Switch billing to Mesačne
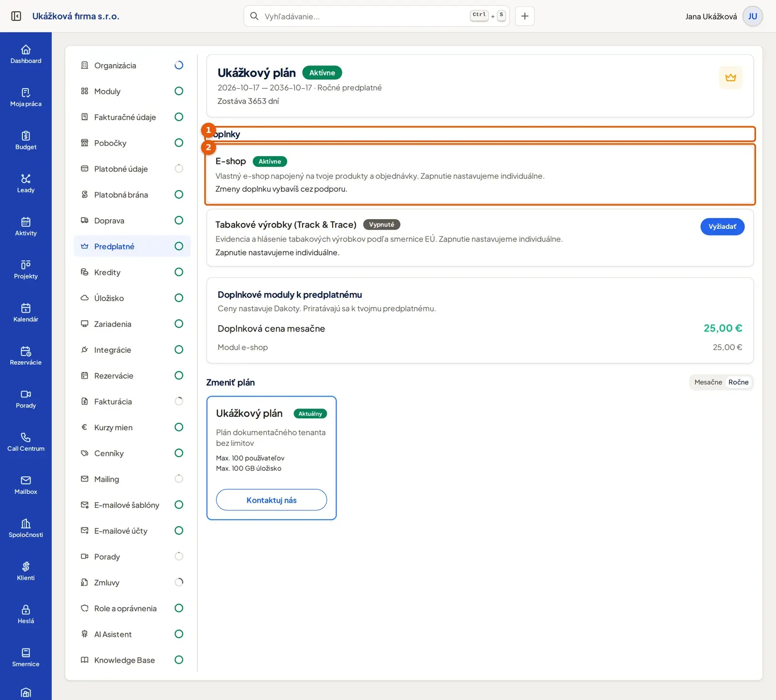Image resolution: width=776 pixels, height=700 pixels. 708,382
